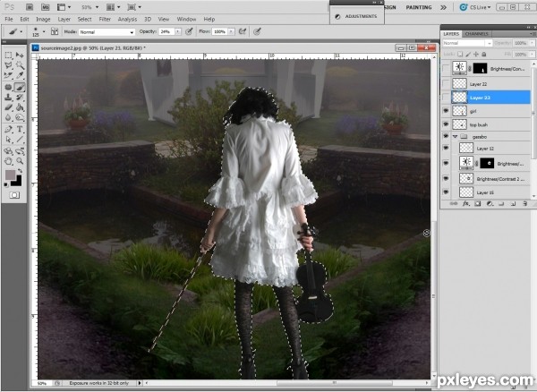Toggle Quick Mask mode

pyautogui.click(x=14, y=195)
